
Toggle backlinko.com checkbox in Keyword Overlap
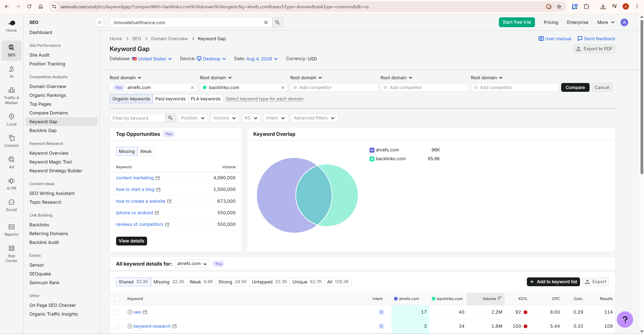coord(372,159)
